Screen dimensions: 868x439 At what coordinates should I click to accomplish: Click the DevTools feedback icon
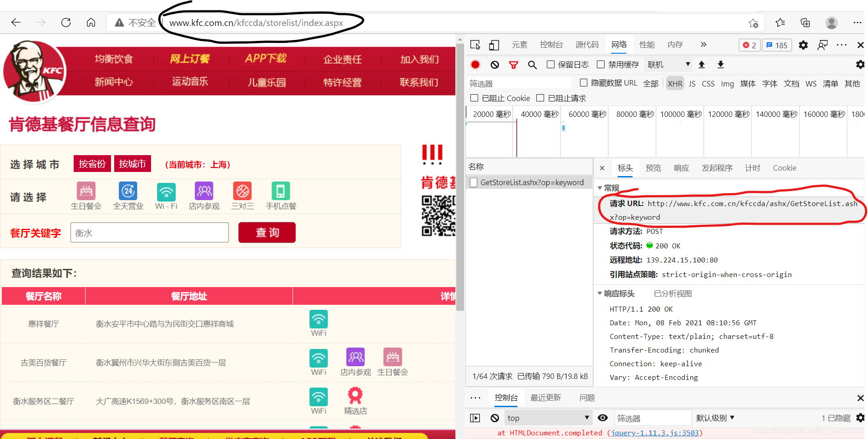[x=823, y=45]
